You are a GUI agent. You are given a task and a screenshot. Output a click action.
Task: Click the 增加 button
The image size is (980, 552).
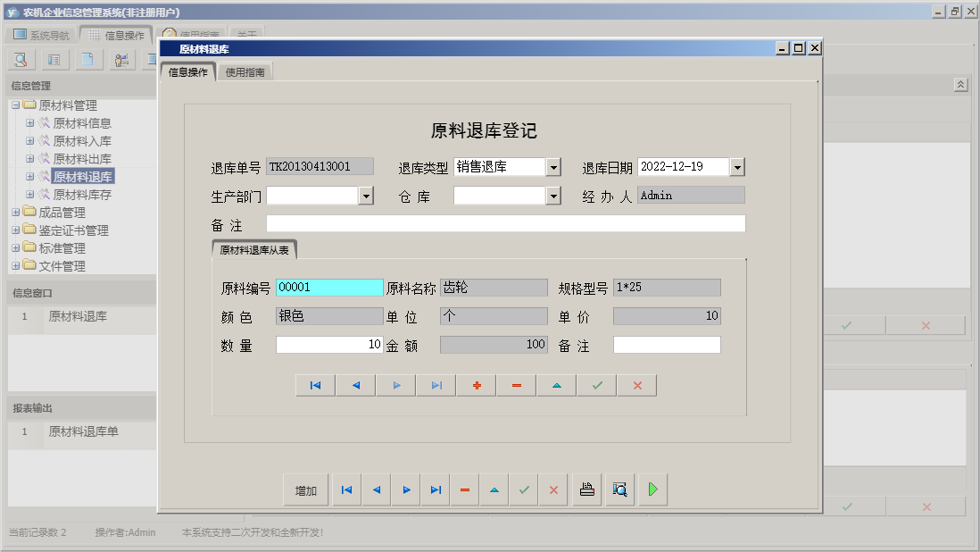click(306, 489)
